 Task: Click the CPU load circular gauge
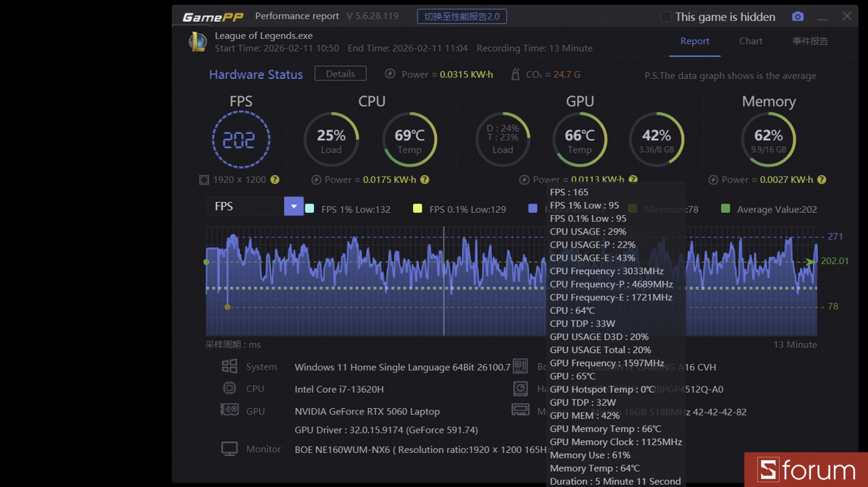(x=331, y=137)
